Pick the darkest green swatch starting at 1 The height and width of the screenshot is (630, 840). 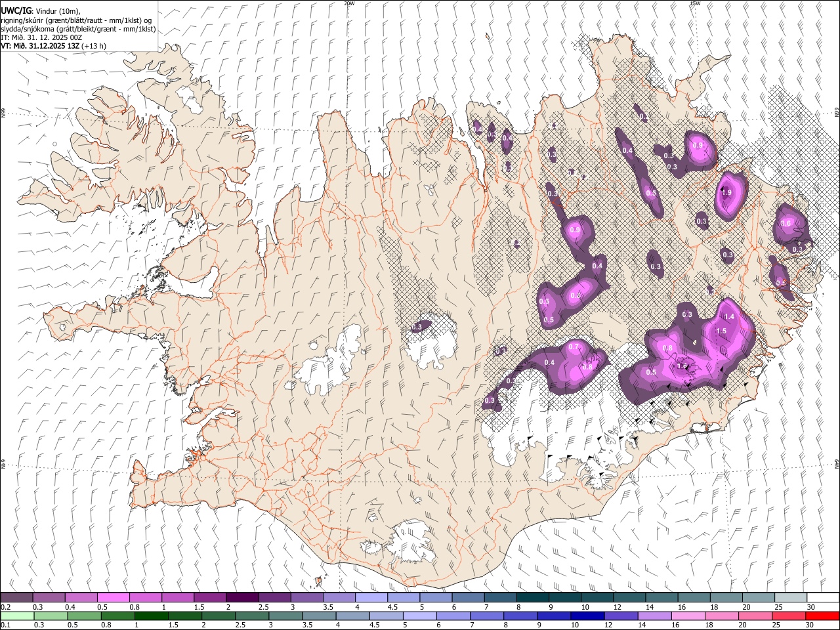click(151, 616)
